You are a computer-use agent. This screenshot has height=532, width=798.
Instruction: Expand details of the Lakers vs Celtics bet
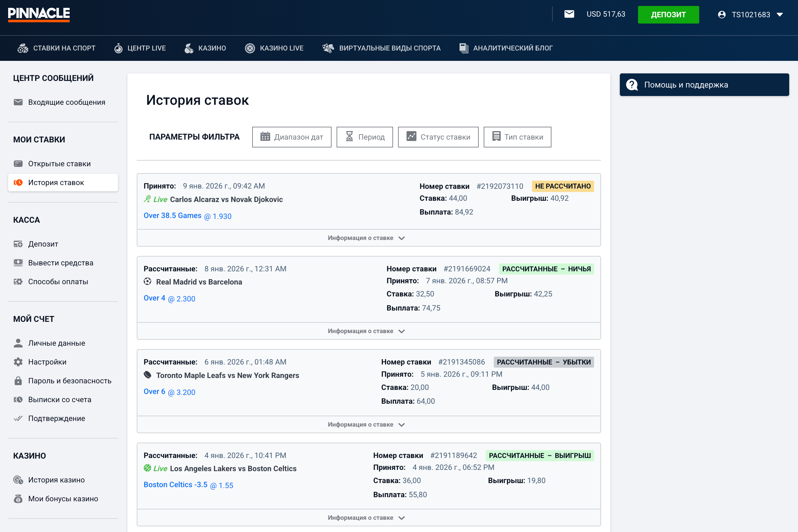pyautogui.click(x=366, y=517)
